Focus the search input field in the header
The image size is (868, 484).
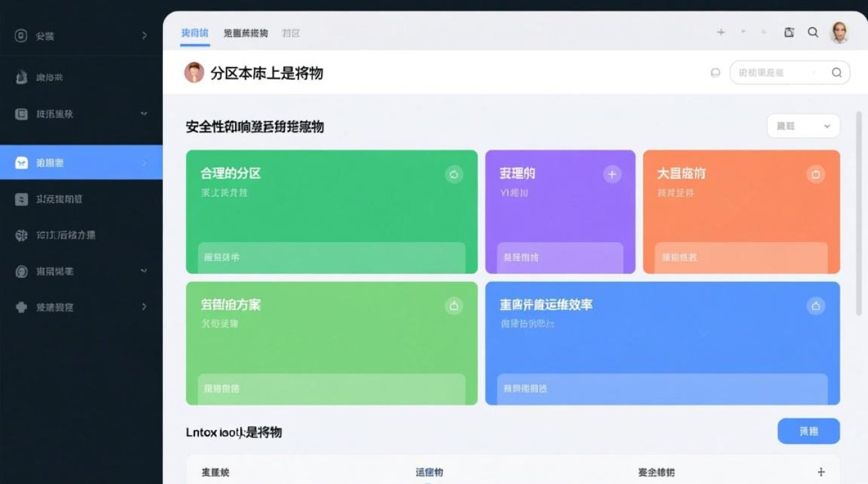click(x=781, y=73)
